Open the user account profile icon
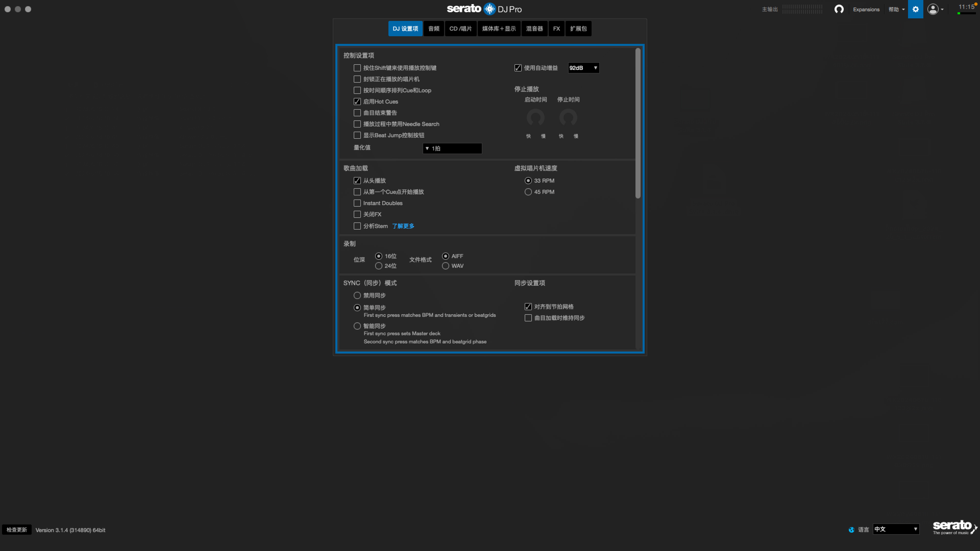Screen dimensions: 980x551 pos(933,9)
